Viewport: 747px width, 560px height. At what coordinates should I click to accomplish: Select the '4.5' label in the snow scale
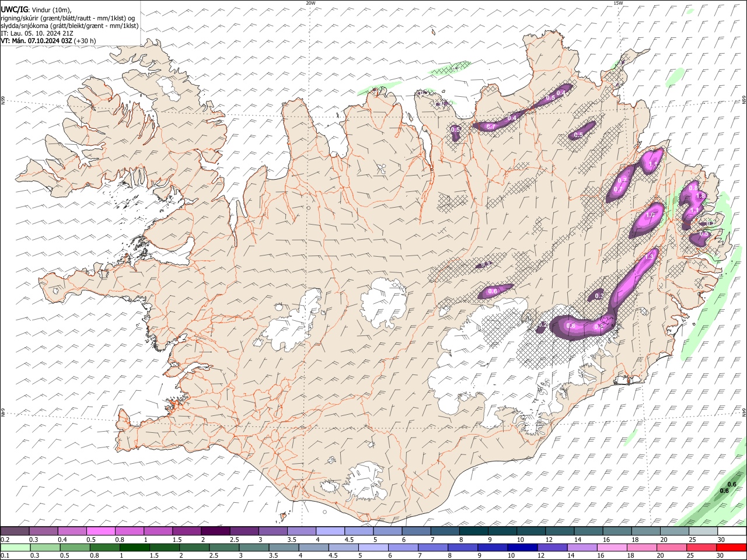click(x=349, y=540)
